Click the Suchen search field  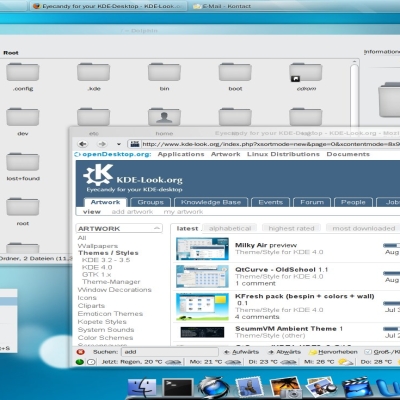[170, 352]
